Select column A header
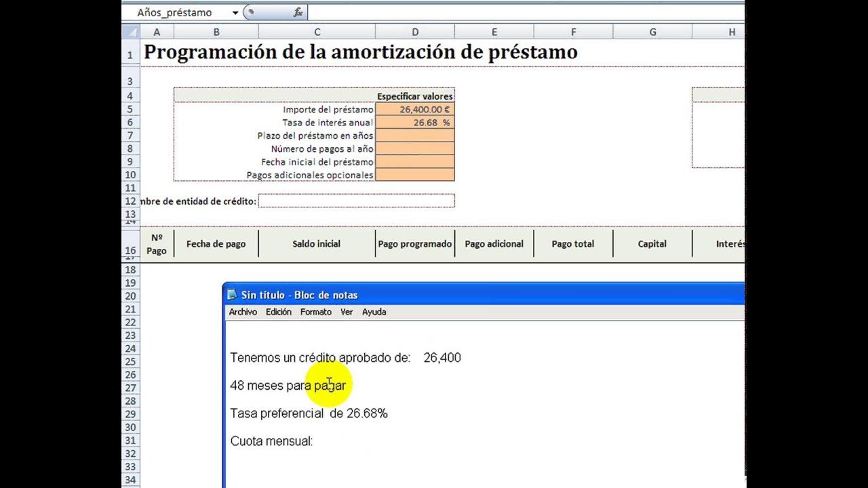Screen dimensions: 868x488 (157, 32)
